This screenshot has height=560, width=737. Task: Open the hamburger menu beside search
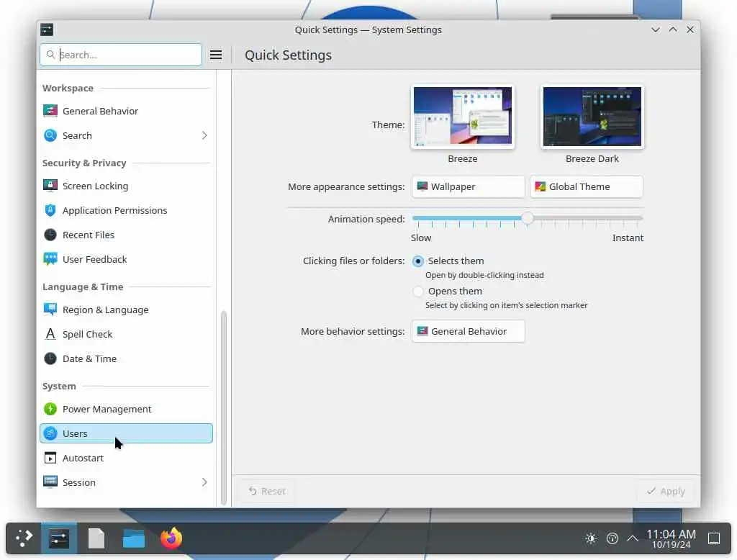point(216,55)
